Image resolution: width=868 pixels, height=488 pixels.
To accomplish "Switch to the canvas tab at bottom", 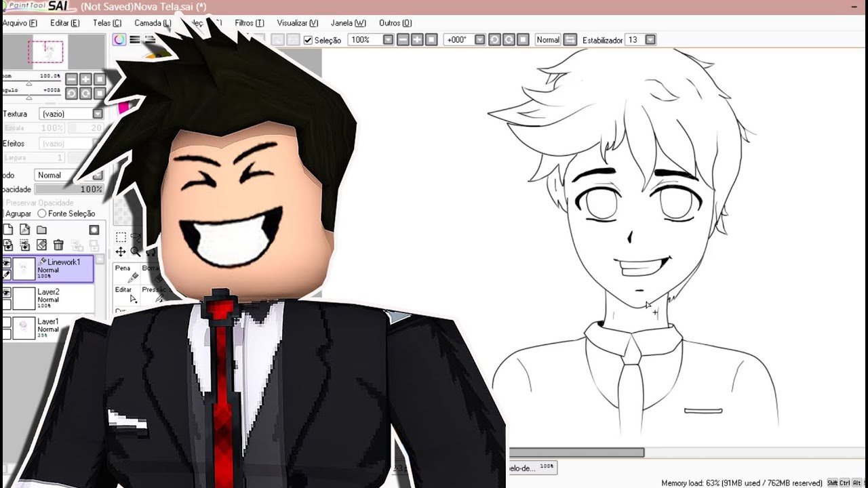I will tap(532, 468).
